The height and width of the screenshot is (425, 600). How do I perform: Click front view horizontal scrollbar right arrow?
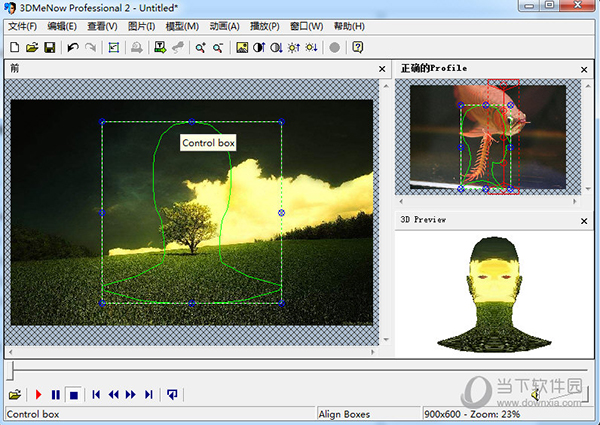point(373,352)
